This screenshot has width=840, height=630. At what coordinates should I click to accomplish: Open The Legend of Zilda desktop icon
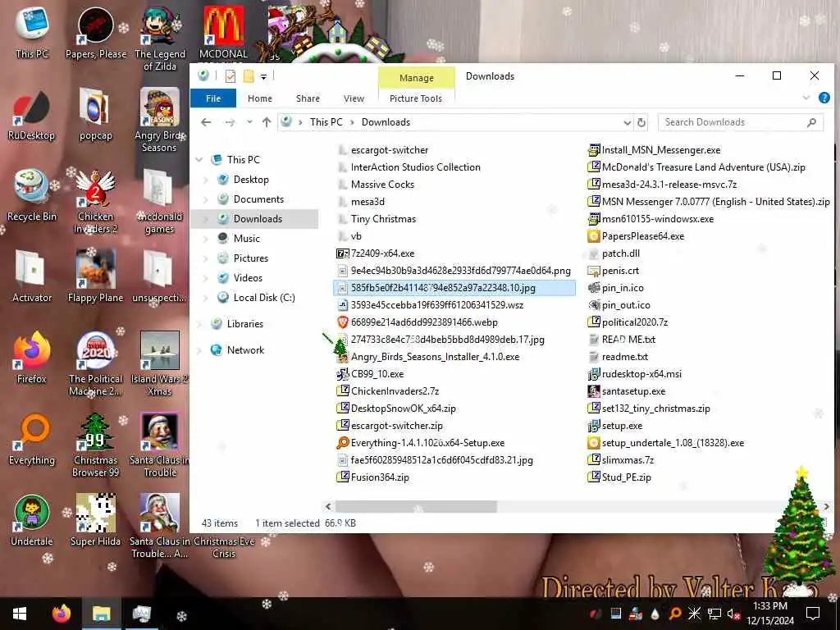pyautogui.click(x=160, y=39)
